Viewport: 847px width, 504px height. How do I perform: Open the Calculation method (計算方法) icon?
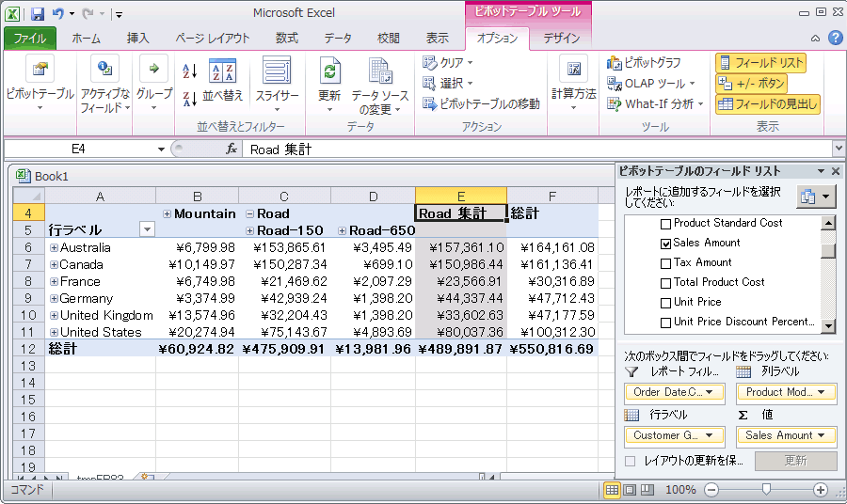click(x=573, y=72)
